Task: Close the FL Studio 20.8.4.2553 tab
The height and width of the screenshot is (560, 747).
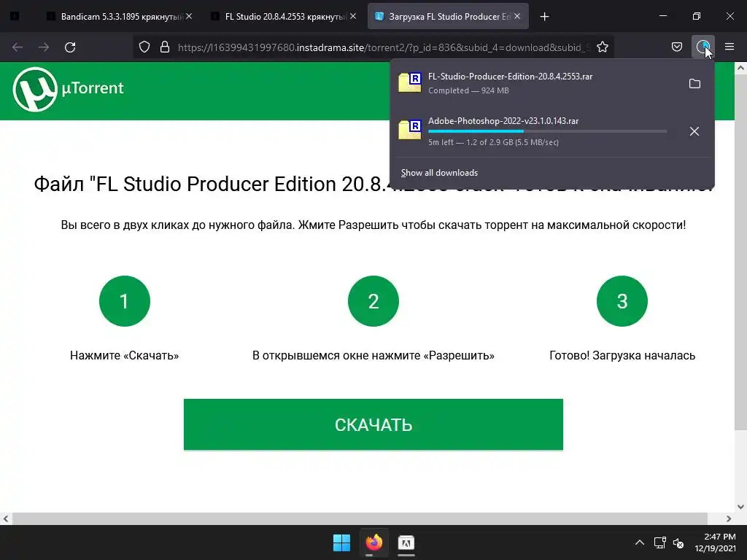Action: [353, 16]
